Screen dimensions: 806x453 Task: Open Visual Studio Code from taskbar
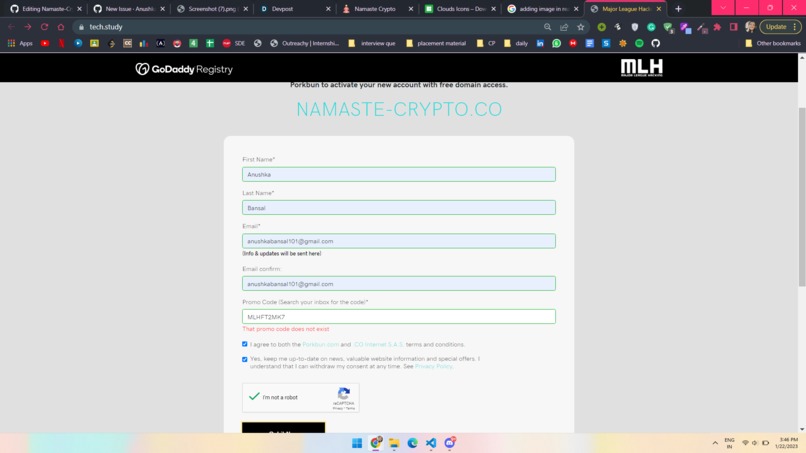[x=431, y=443]
